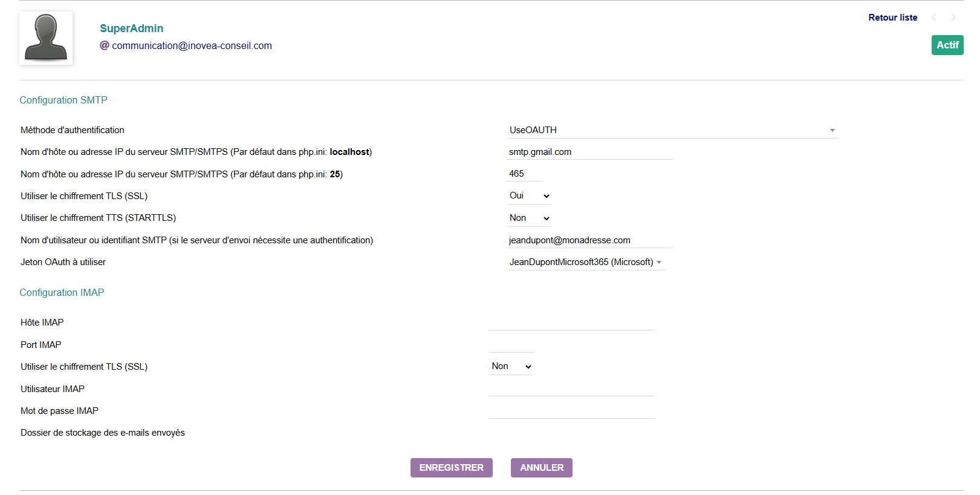Image resolution: width=980 pixels, height=495 pixels.
Task: Click the Mot de passe IMAP field
Action: 571,411
